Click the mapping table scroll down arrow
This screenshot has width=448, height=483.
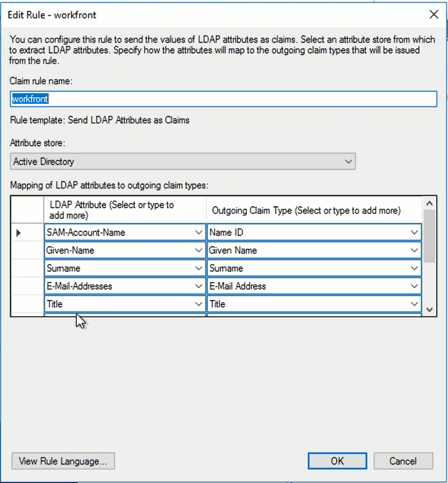coord(429,310)
